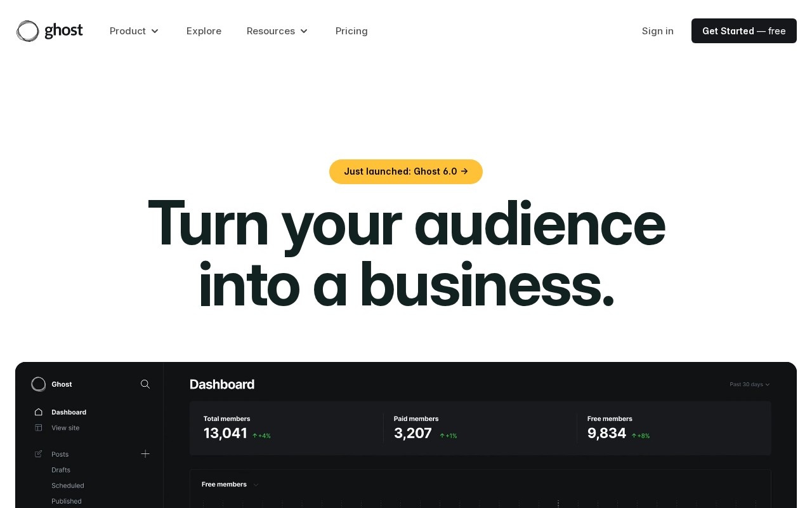This screenshot has width=812, height=508.
Task: Click the +4% total members growth indicator
Action: pos(261,436)
